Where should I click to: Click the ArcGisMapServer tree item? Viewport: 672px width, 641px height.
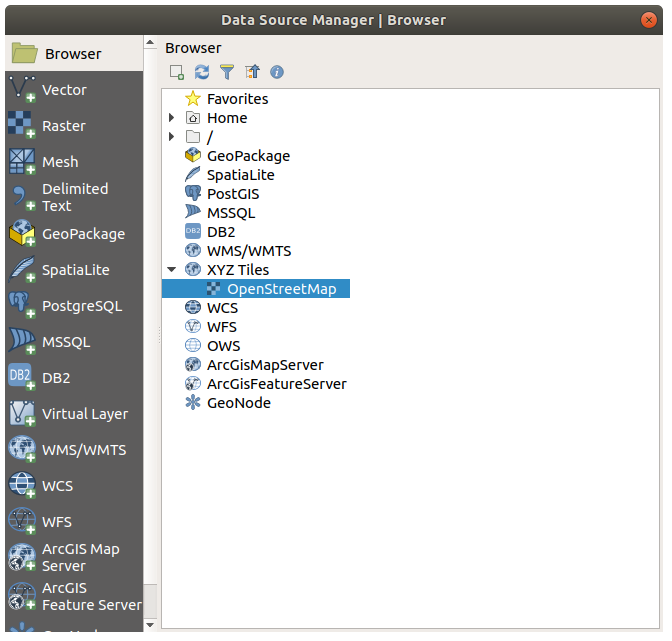[264, 365]
